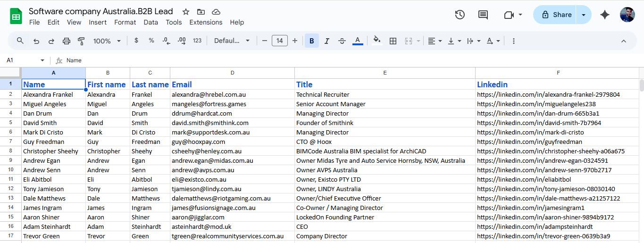Image resolution: width=644 pixels, height=243 pixels.
Task: Open the Extensions menu
Action: tap(206, 22)
